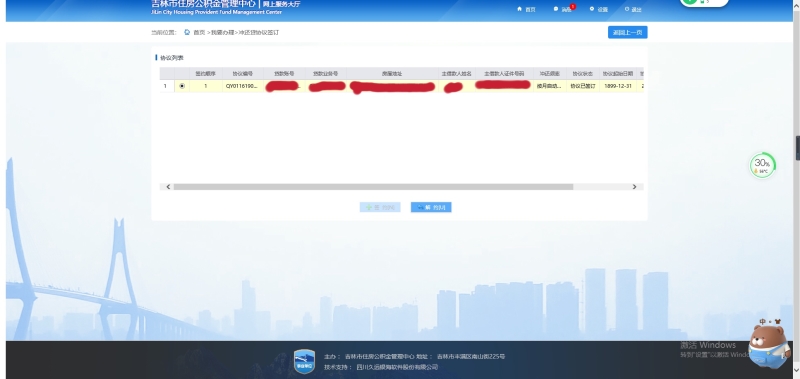Click the QY0116190 agreement number cell
Screen dimensions: 800x379
click(242, 86)
